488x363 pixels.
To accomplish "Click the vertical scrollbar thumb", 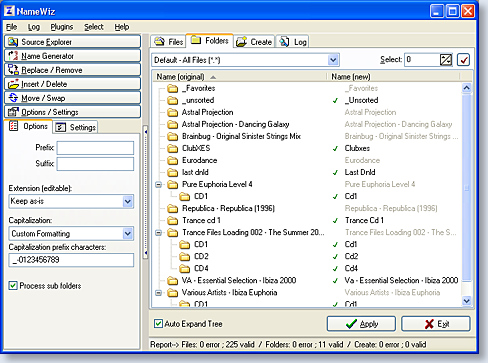I will pyautogui.click(x=467, y=187).
